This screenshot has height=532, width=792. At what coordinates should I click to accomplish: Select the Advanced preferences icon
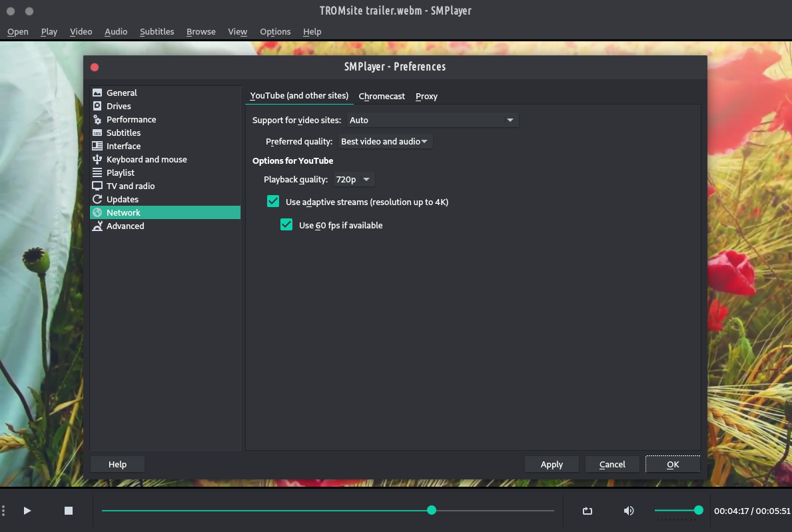point(97,226)
